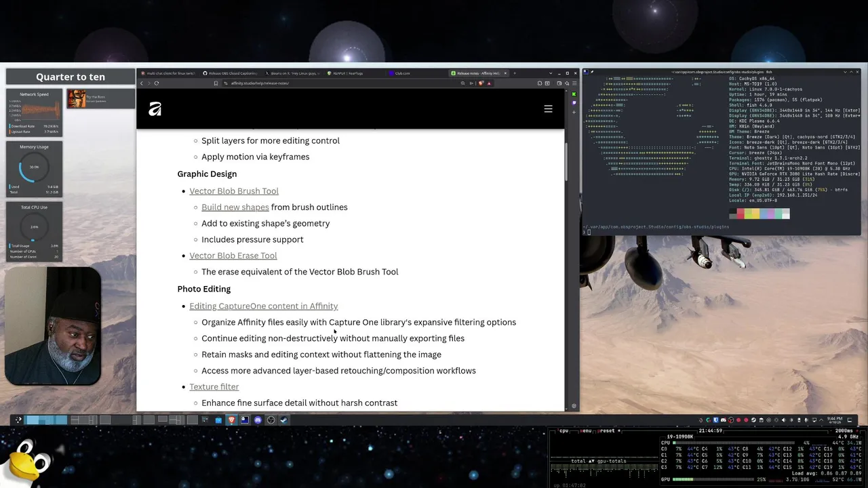This screenshot has width=868, height=488.
Task: Click the Affinity logo in header
Action: coord(155,108)
